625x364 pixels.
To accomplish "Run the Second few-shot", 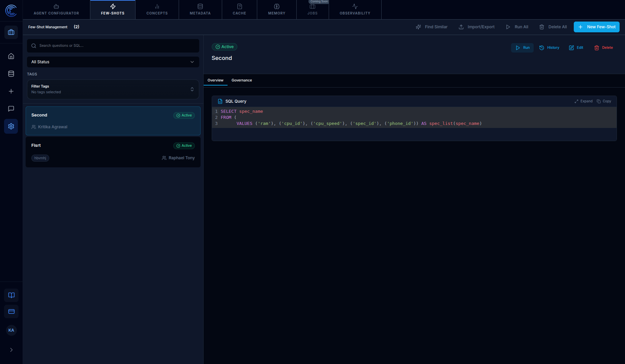I will coord(522,48).
